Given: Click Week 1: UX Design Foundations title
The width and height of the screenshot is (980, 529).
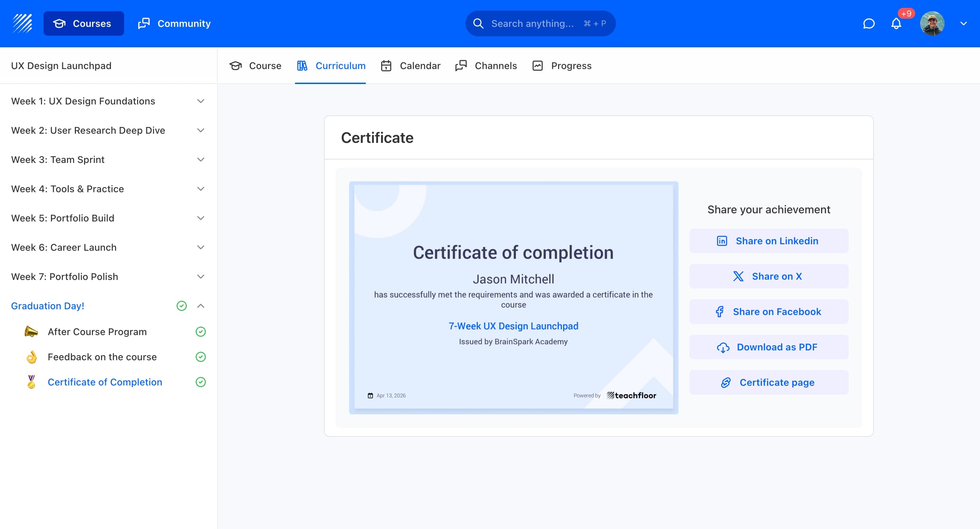Looking at the screenshot, I should tap(83, 101).
